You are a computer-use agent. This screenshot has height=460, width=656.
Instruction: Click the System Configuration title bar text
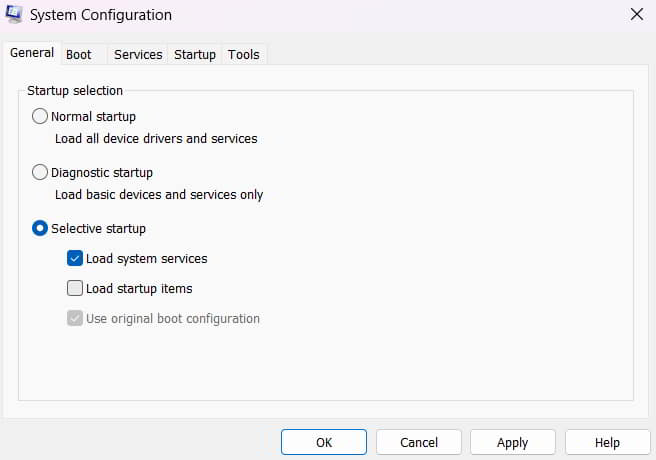pyautogui.click(x=101, y=15)
